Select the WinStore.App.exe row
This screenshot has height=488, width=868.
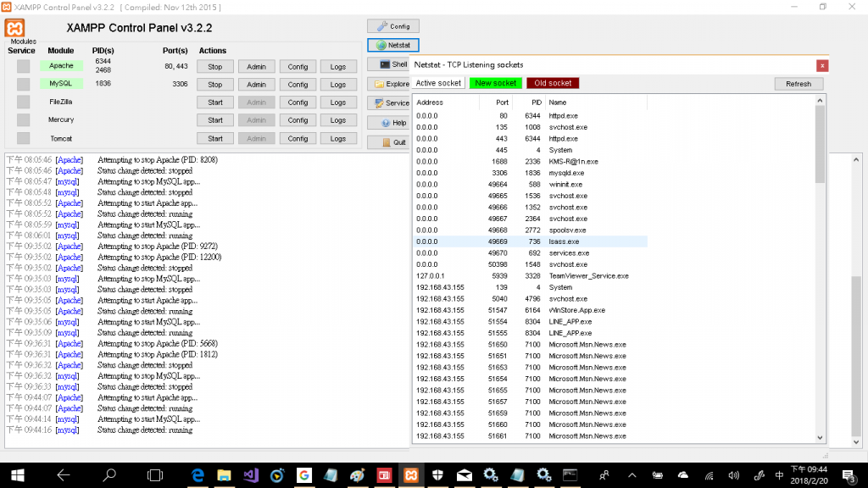pos(531,310)
